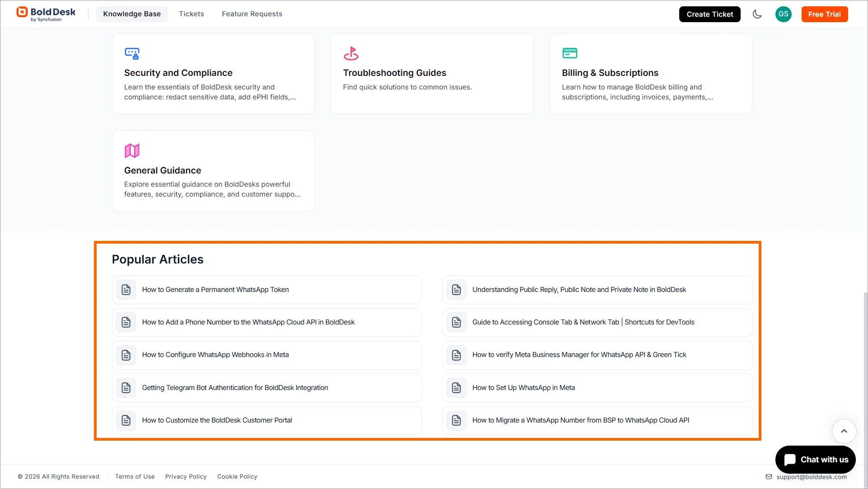This screenshot has width=868, height=489.
Task: Click document icon beside Permanent WhatsApp Token article
Action: click(x=126, y=290)
